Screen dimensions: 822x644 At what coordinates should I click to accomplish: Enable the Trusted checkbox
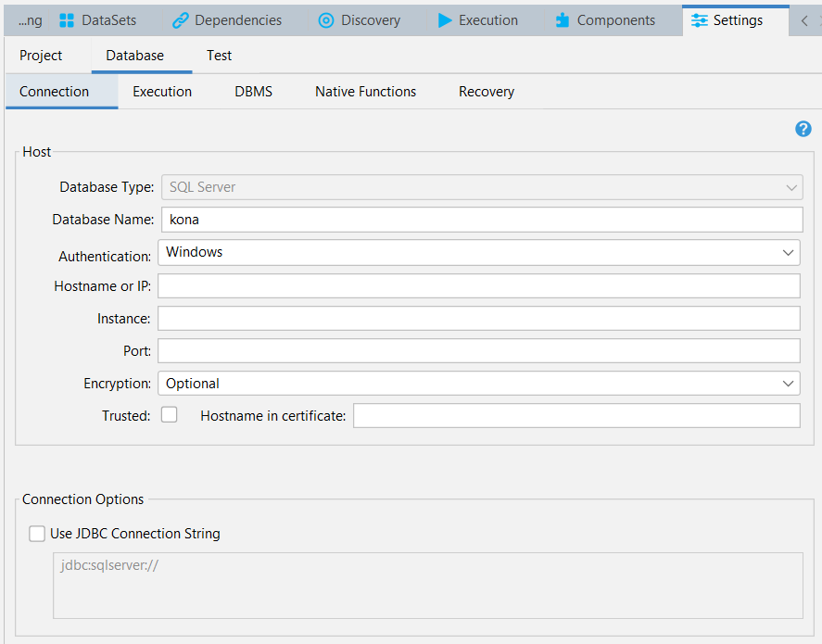pos(169,414)
